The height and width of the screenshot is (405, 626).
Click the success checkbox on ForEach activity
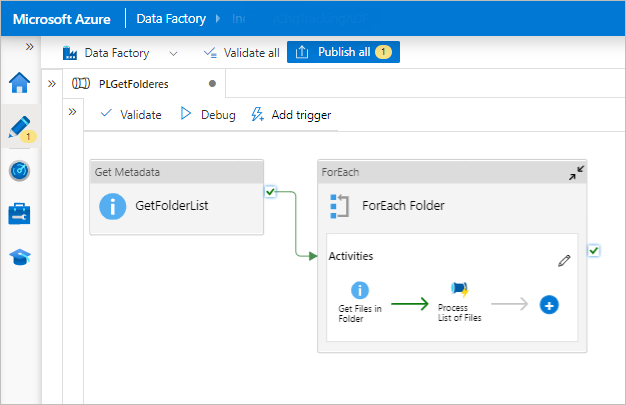594,250
